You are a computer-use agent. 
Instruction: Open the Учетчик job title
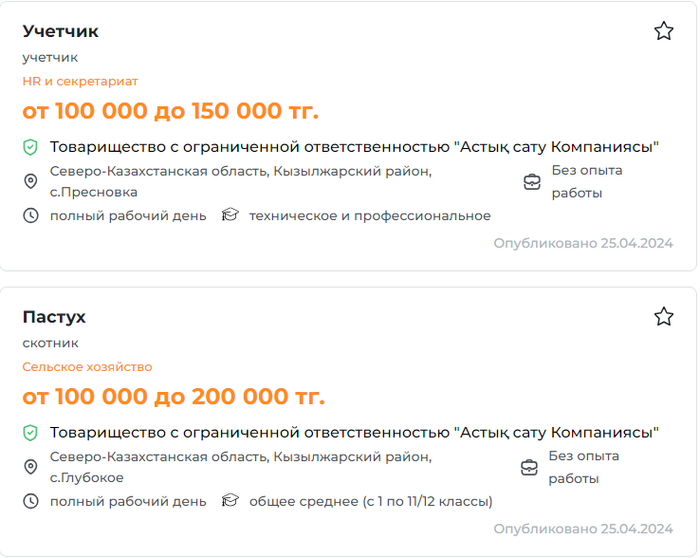(x=61, y=31)
